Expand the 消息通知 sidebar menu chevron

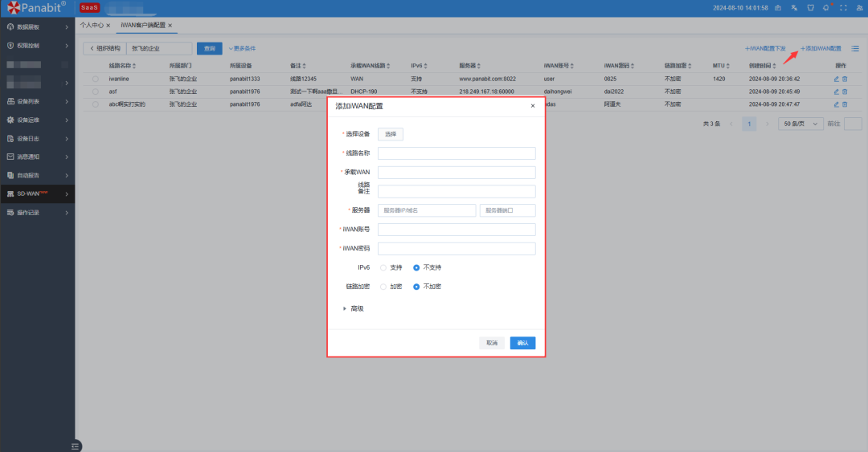point(67,157)
